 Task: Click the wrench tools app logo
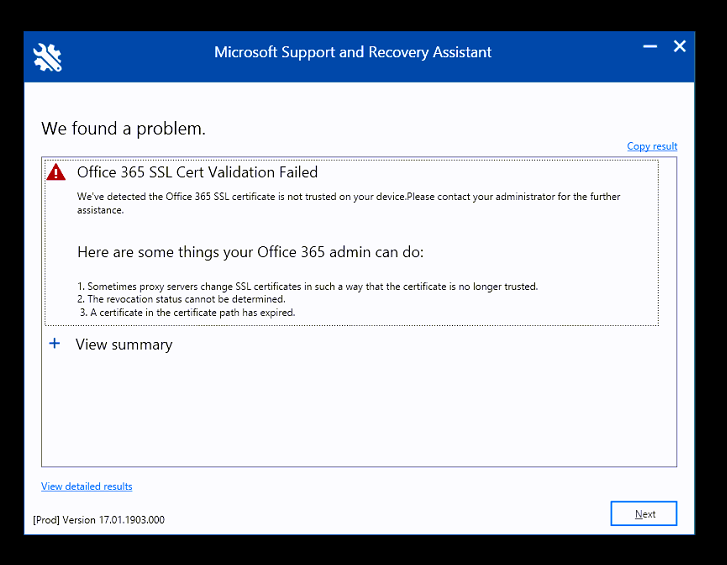coord(47,57)
